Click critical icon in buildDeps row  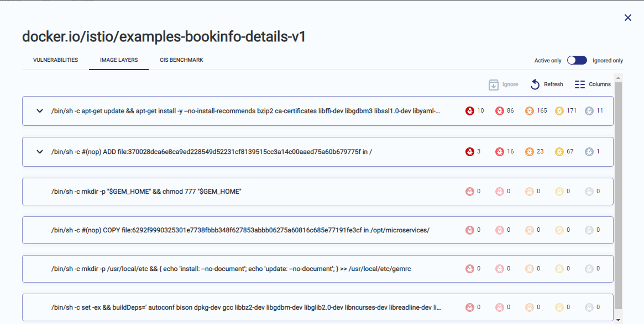point(469,307)
